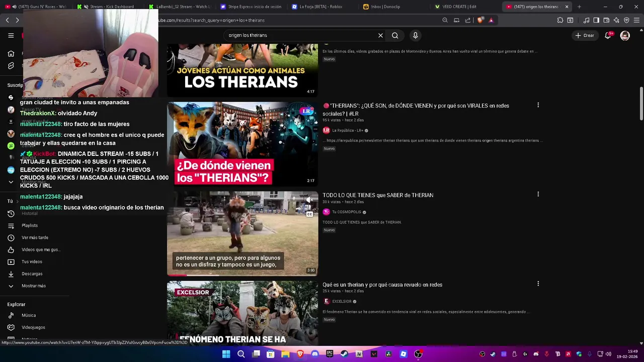Click the Crear button
Screen dimensions: 644x362
(585, 35)
